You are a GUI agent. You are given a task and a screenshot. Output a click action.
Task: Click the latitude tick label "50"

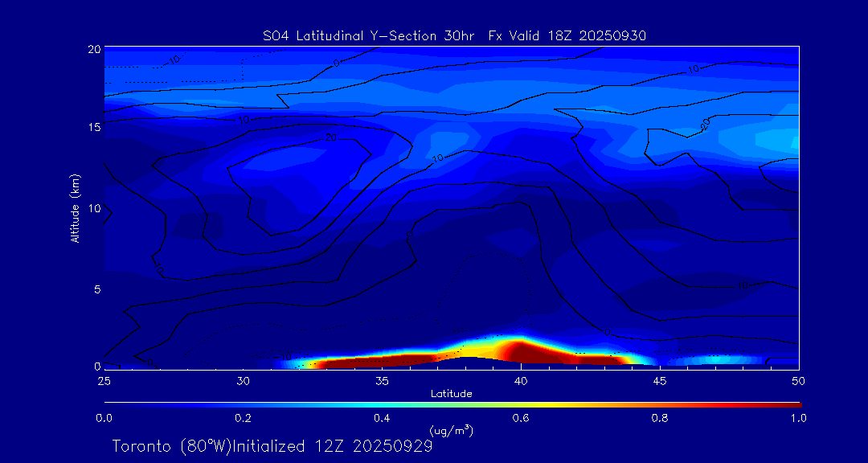click(x=799, y=381)
